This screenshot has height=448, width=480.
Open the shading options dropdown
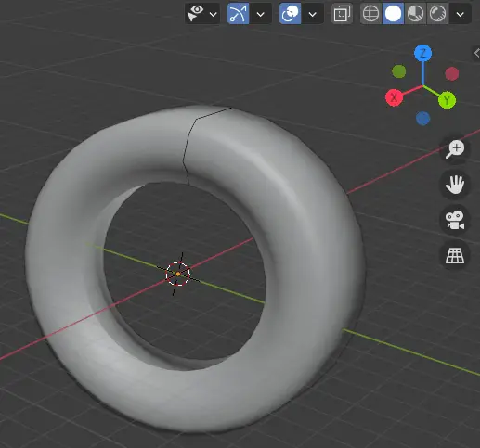point(461,14)
